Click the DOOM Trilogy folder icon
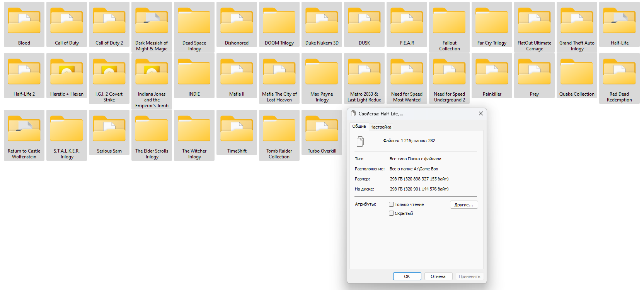The image size is (644, 290). pyautogui.click(x=279, y=21)
